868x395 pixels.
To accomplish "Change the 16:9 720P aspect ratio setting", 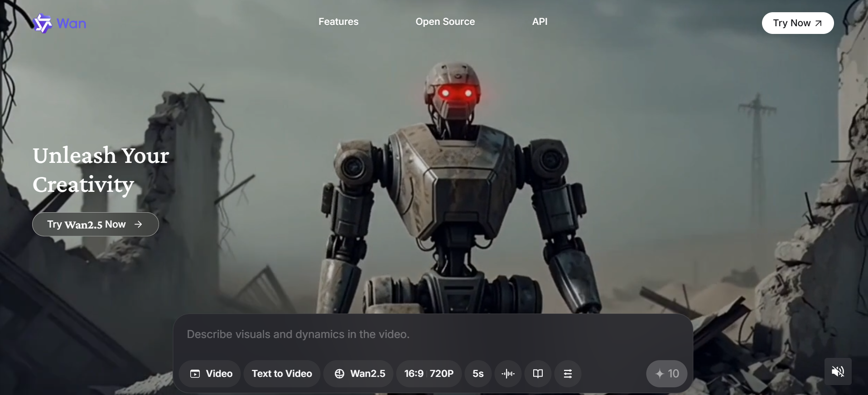I will coord(429,374).
